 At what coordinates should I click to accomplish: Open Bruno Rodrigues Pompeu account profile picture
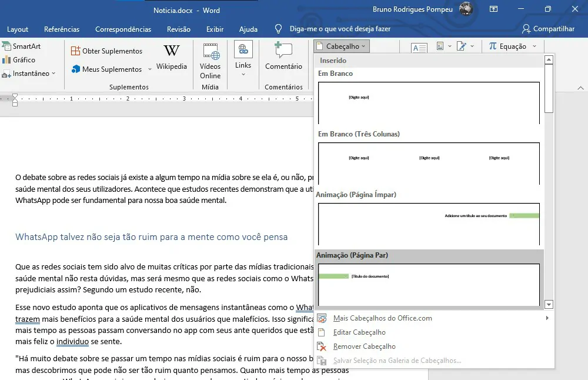pos(466,9)
